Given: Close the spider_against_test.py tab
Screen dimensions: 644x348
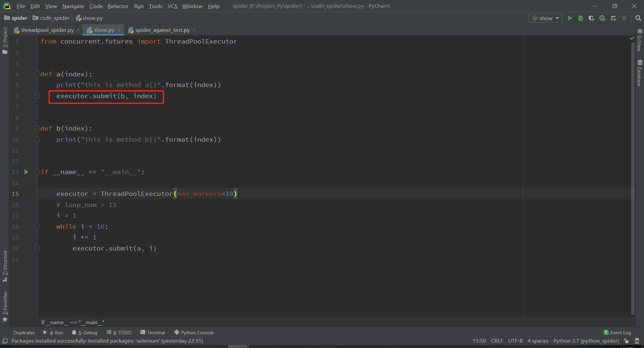Looking at the screenshot, I should point(194,30).
